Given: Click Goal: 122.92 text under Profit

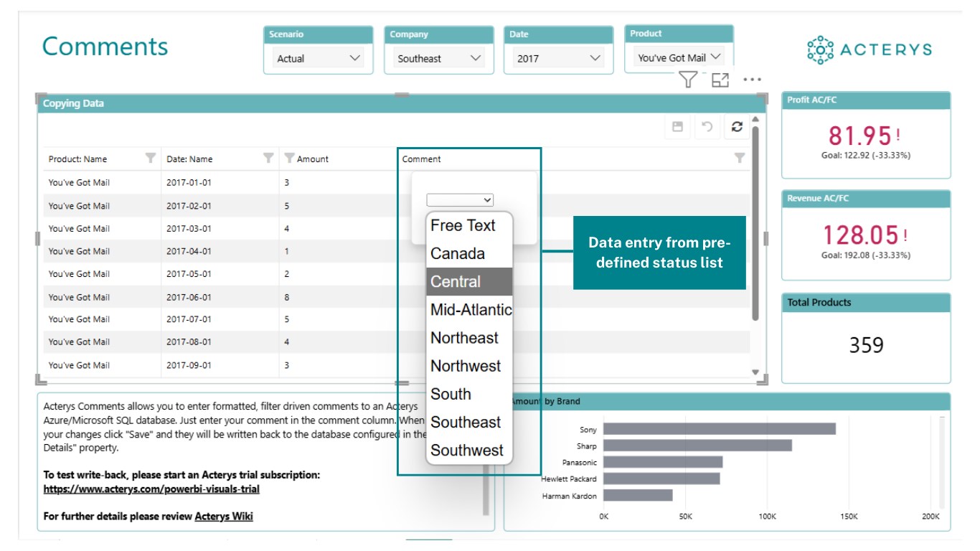Looking at the screenshot, I should (x=866, y=155).
